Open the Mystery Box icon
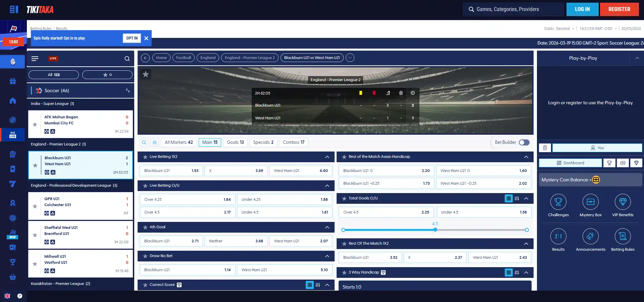 pos(590,202)
